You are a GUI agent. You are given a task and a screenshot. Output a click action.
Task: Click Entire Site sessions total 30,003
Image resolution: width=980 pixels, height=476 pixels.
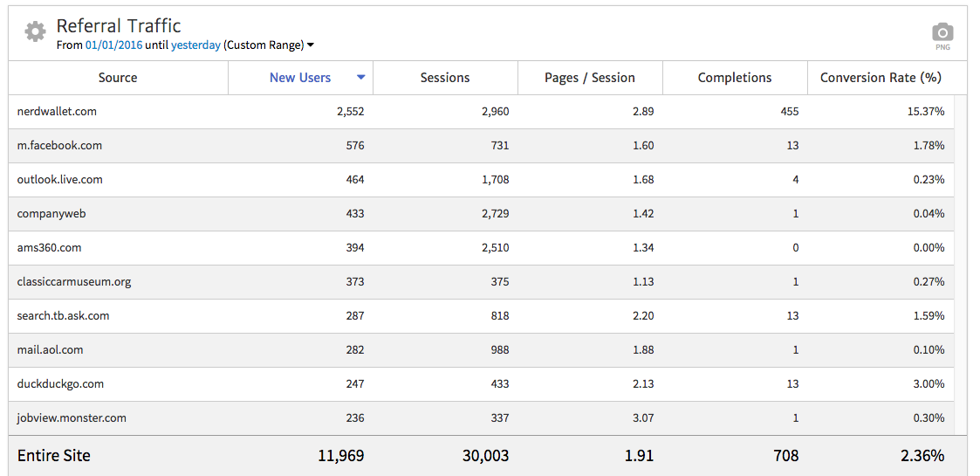click(485, 455)
